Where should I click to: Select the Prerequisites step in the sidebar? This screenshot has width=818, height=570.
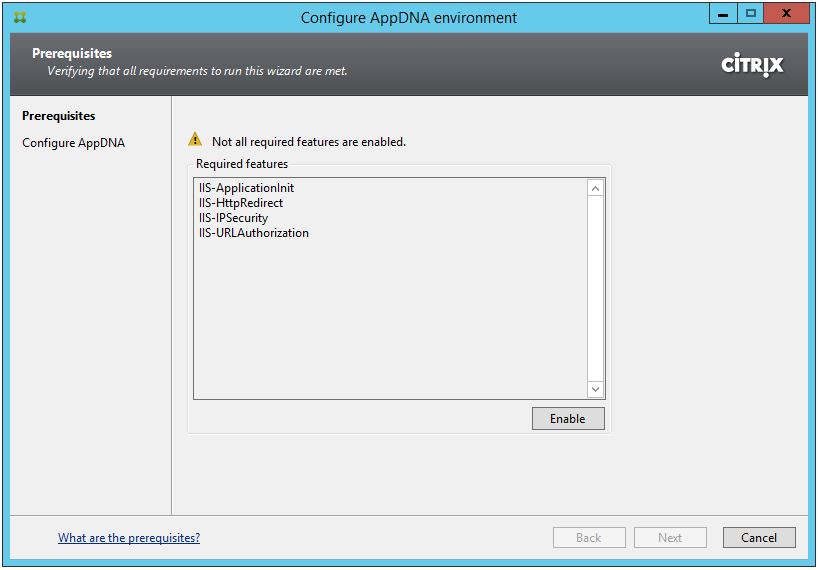[59, 116]
